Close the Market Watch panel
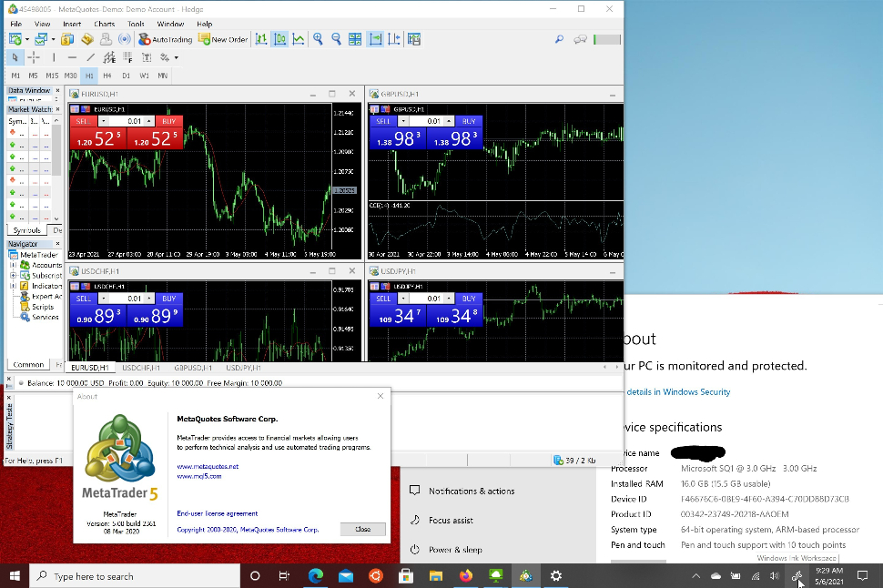Viewport: 883px width, 588px height. click(x=57, y=109)
